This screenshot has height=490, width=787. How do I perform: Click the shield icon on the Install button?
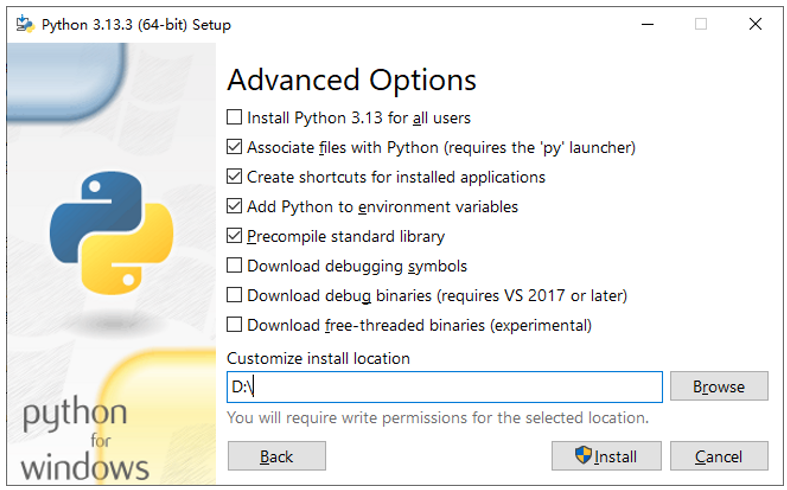tap(583, 455)
